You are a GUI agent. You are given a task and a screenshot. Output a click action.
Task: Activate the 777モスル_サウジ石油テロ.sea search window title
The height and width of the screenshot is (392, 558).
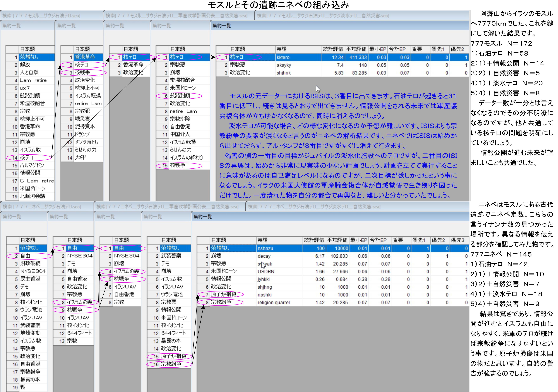click(41, 16)
